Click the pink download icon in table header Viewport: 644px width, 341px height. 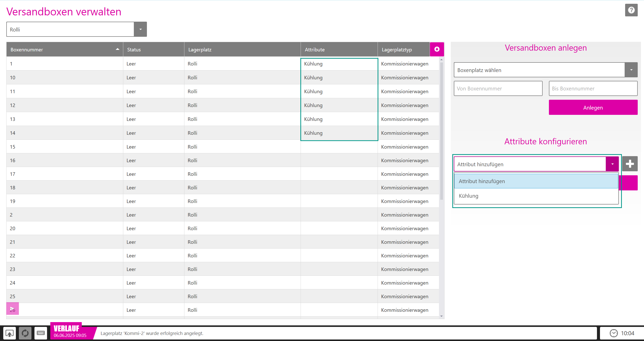pos(437,49)
